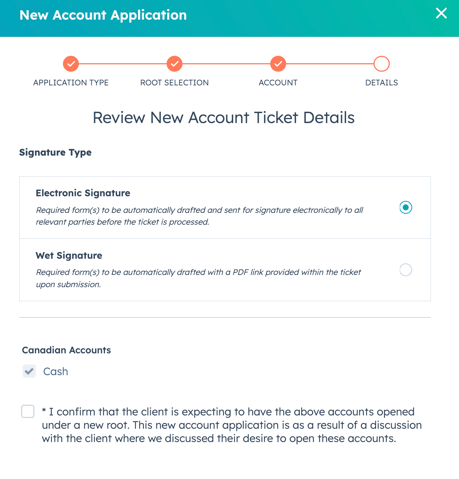
Task: Click the Wet Signature description text
Action: 198,278
